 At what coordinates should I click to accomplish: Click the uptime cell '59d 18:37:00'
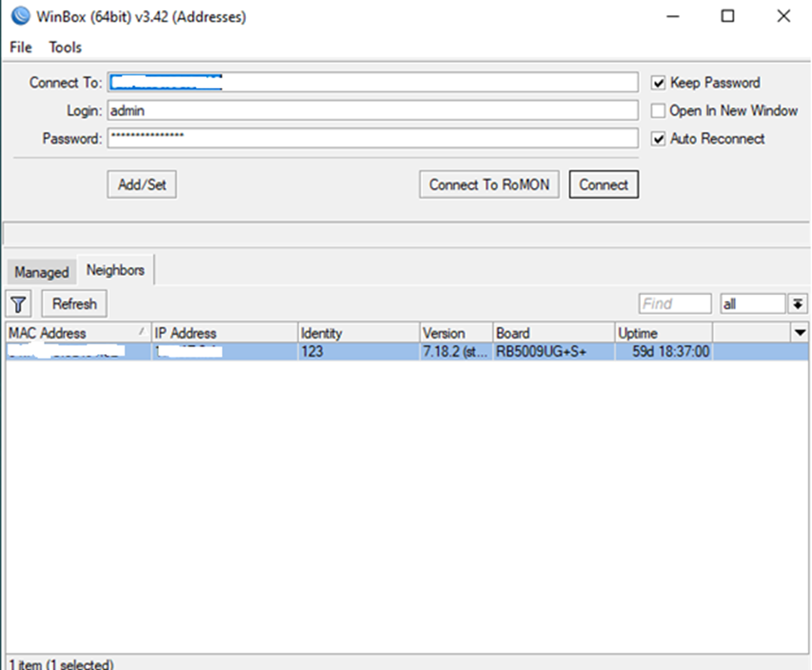click(664, 352)
